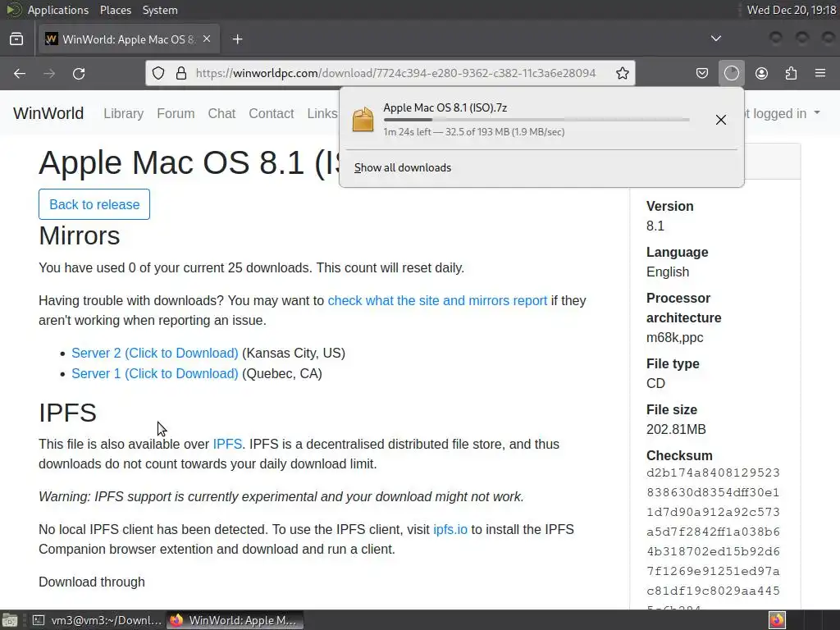The height and width of the screenshot is (630, 840).
Task: Open the Firefox View tab icon
Action: pyautogui.click(x=16, y=39)
